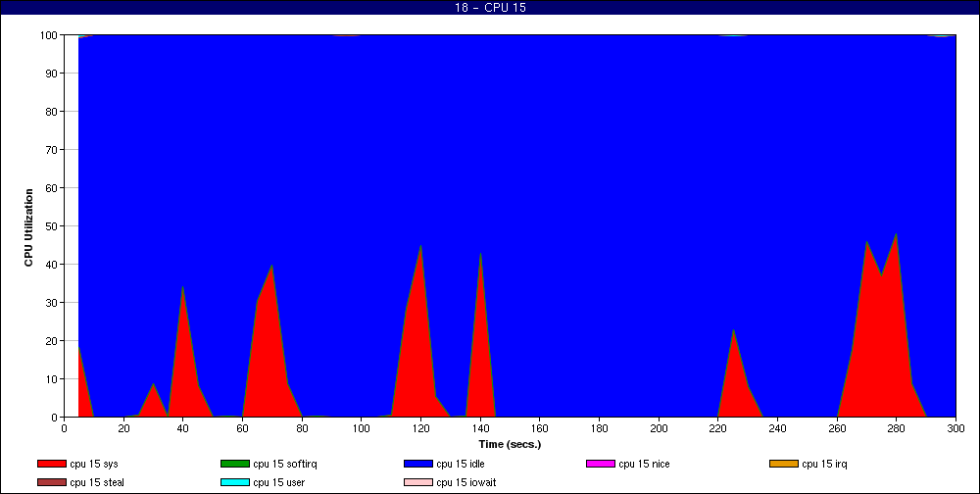
Task: Click the cyan cpu 15 user swatch
Action: (x=235, y=482)
